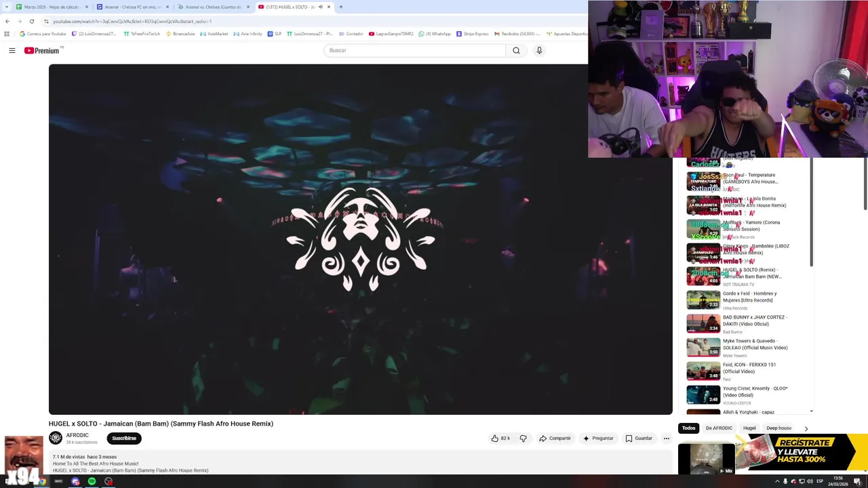This screenshot has height=488, width=868.
Task: Click the page vertical scrollbar
Action: [x=865, y=183]
